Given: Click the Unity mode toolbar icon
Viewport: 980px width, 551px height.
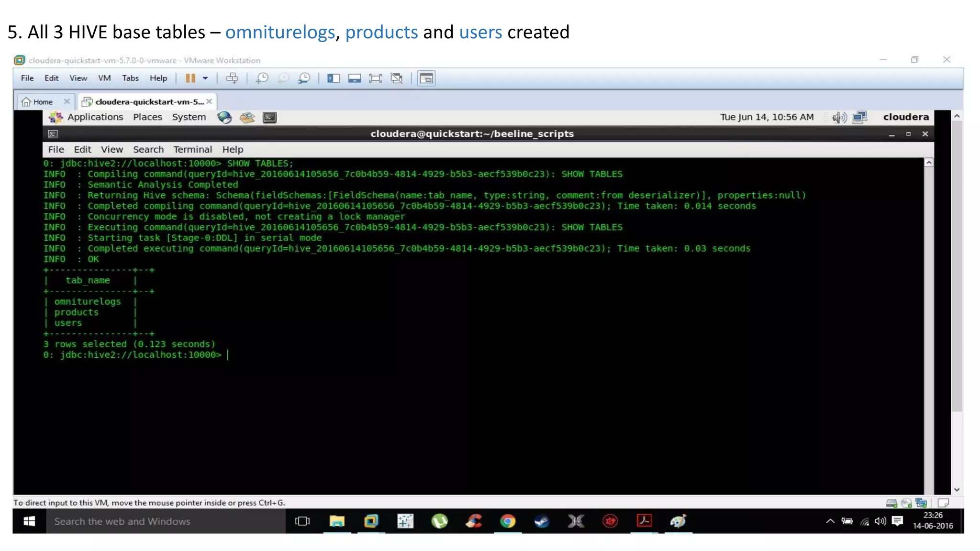Looking at the screenshot, I should click(397, 78).
